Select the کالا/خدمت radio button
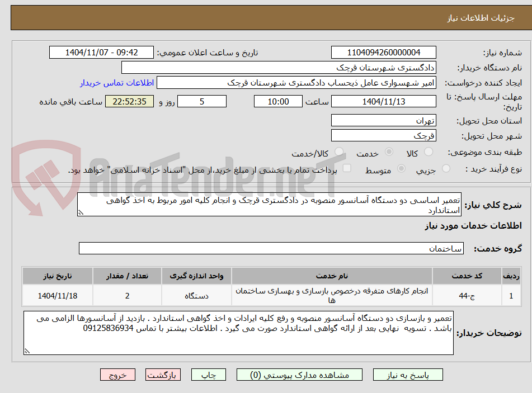The height and width of the screenshot is (393, 532). 339,152
